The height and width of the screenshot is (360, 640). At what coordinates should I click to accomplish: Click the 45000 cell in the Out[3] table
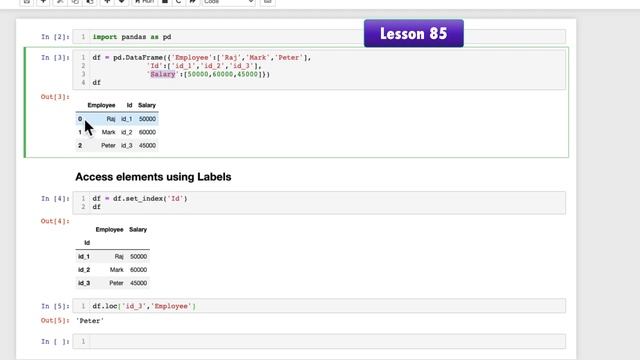[147, 145]
